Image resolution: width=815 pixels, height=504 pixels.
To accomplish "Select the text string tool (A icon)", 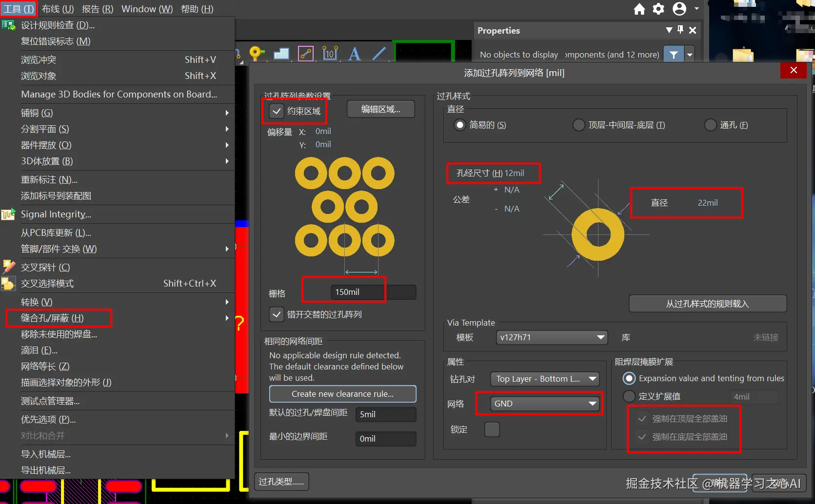I will pos(355,53).
